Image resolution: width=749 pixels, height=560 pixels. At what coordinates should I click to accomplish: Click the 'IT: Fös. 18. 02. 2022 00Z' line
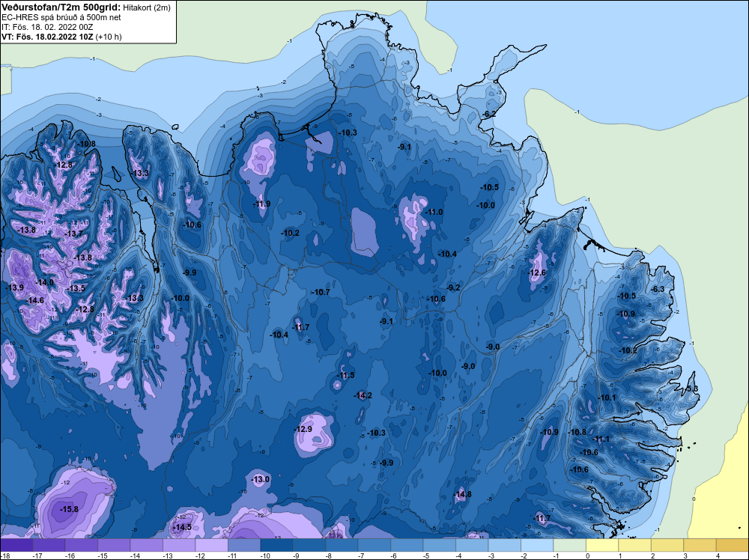tap(47, 27)
